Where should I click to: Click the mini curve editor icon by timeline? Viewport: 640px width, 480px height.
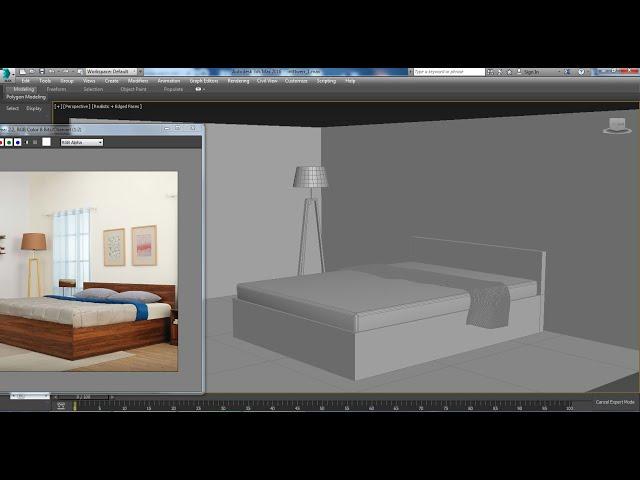[61, 405]
